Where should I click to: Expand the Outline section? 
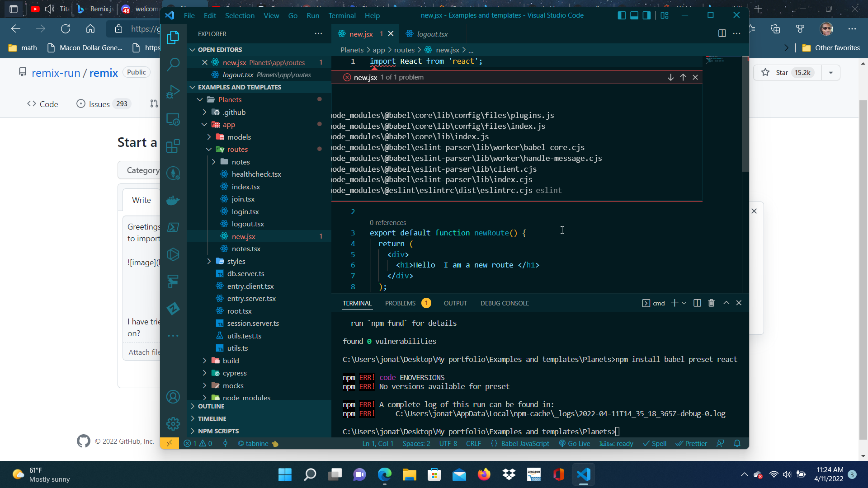pos(259,406)
